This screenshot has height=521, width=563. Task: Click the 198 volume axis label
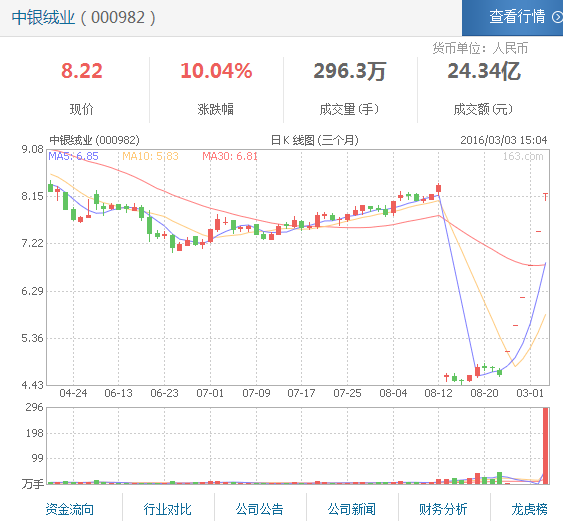34,433
